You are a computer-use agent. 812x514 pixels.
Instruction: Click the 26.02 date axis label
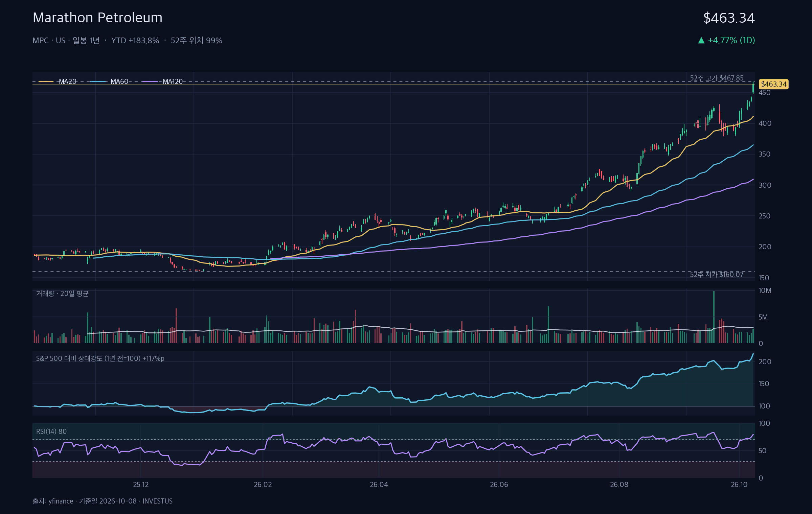(x=263, y=485)
